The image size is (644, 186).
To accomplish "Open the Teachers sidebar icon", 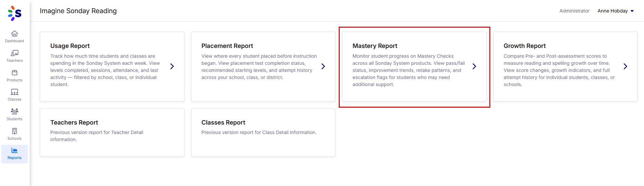I will 15,53.
